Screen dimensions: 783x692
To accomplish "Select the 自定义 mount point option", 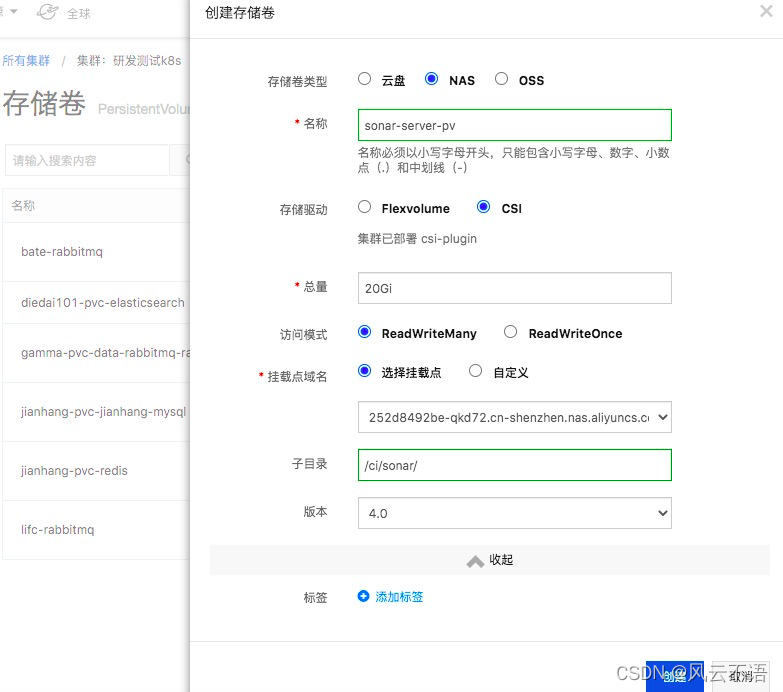I will pyautogui.click(x=475, y=371).
